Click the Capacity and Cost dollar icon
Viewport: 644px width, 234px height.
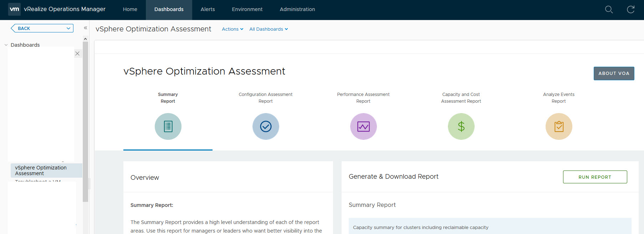461,127
